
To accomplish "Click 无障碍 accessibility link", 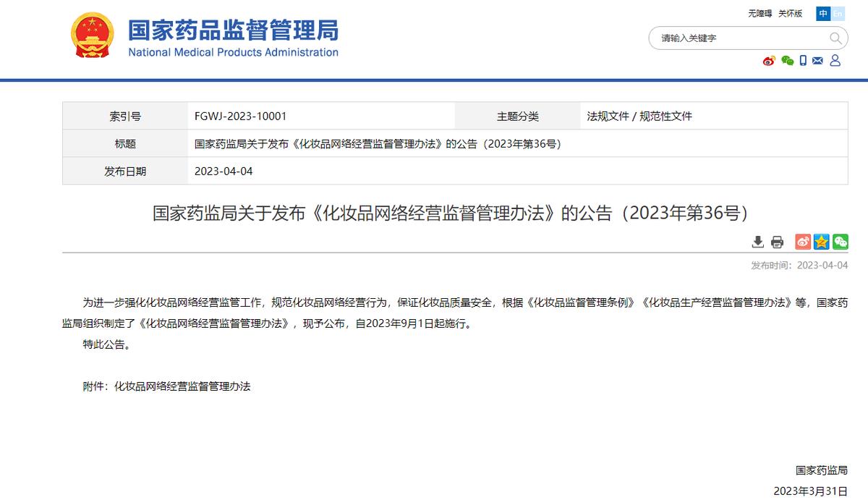I will click(x=760, y=14).
